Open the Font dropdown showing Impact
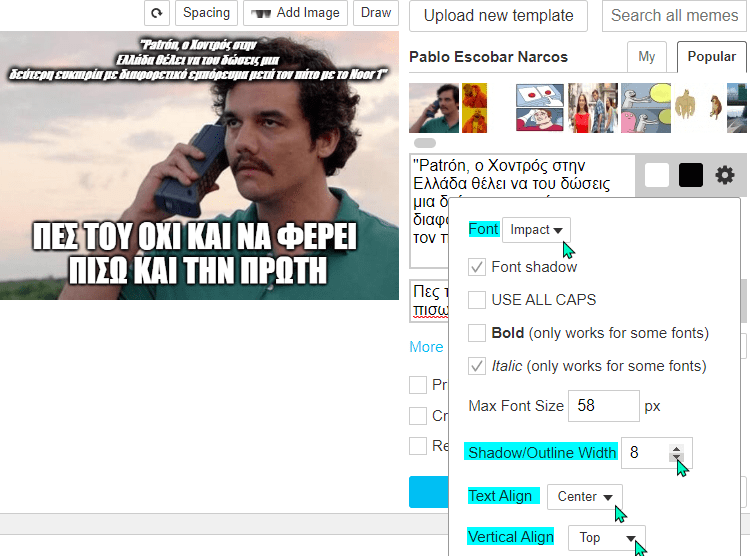This screenshot has width=750, height=556. (536, 230)
